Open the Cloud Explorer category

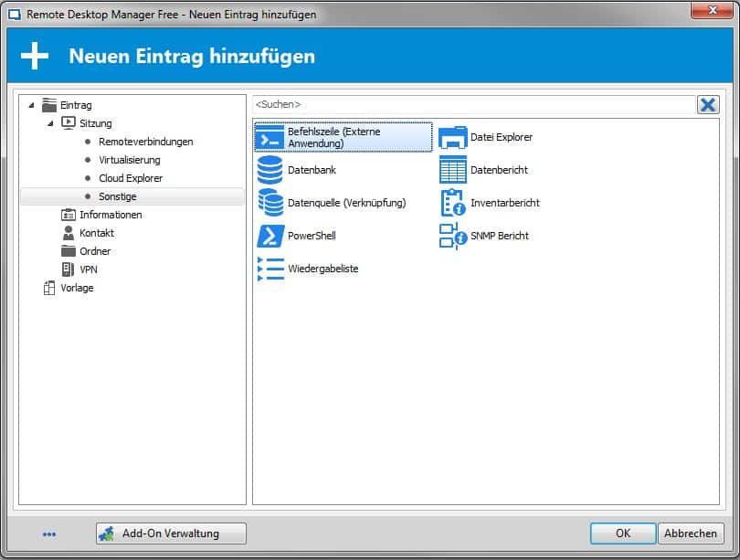tap(131, 178)
